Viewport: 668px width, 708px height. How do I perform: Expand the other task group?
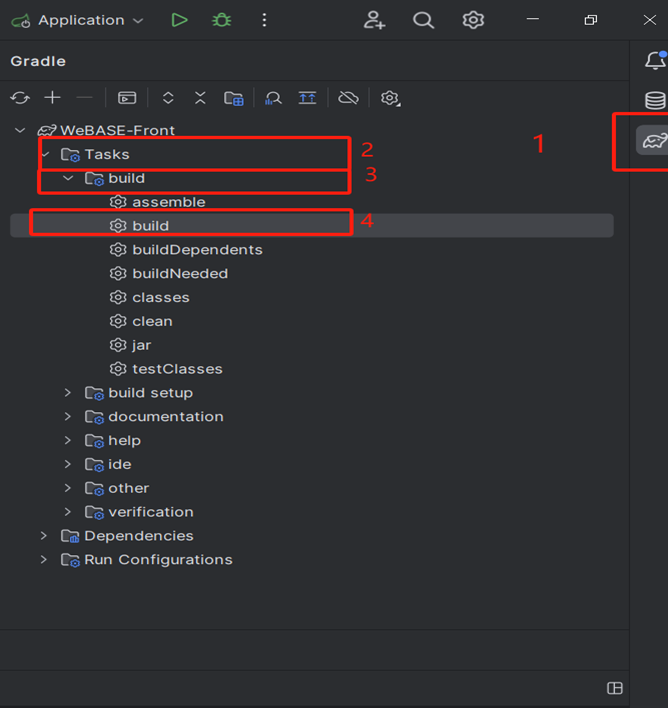[68, 488]
